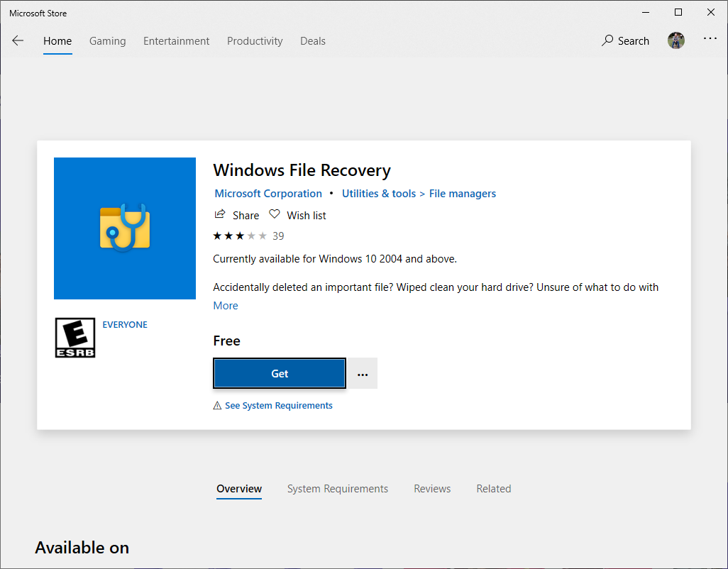This screenshot has height=569, width=728.
Task: Switch to the Home tab
Action: pos(57,41)
